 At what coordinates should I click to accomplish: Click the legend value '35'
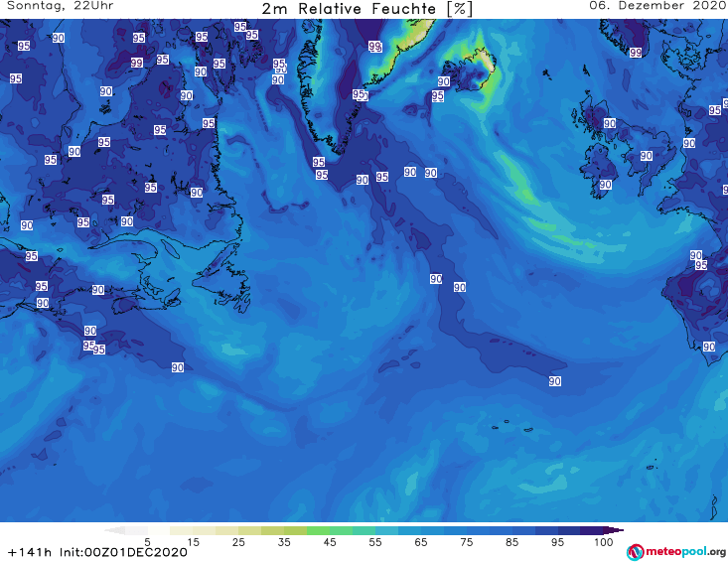(284, 542)
